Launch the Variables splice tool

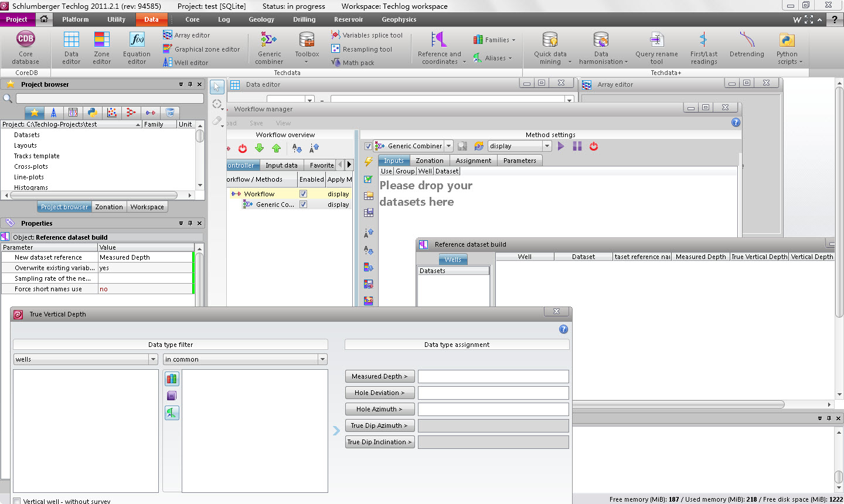[x=367, y=35]
